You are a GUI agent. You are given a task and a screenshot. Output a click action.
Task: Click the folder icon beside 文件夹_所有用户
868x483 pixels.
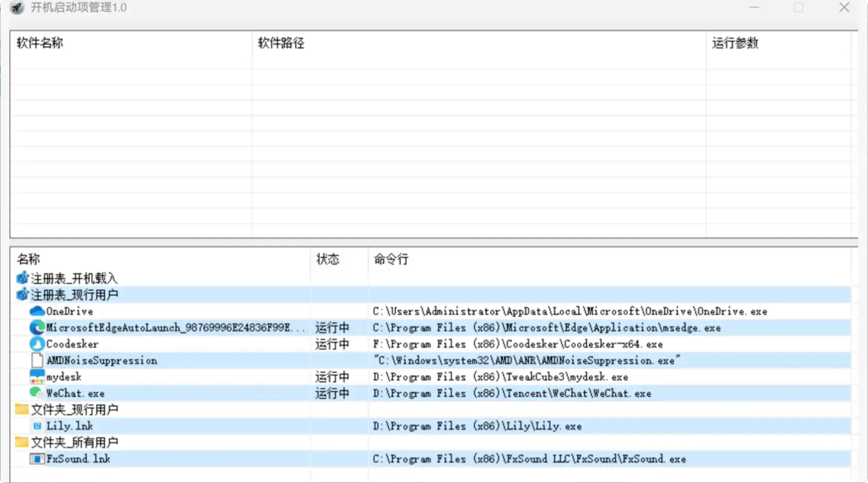(x=21, y=442)
